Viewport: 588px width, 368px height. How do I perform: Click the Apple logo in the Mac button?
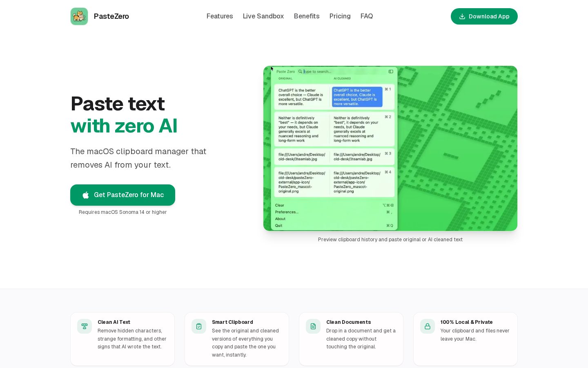(86, 195)
